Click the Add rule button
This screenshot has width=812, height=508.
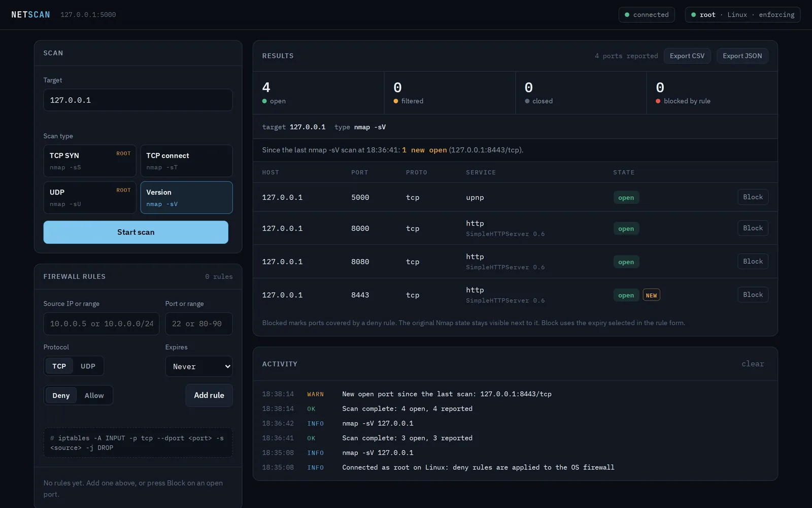(x=209, y=395)
